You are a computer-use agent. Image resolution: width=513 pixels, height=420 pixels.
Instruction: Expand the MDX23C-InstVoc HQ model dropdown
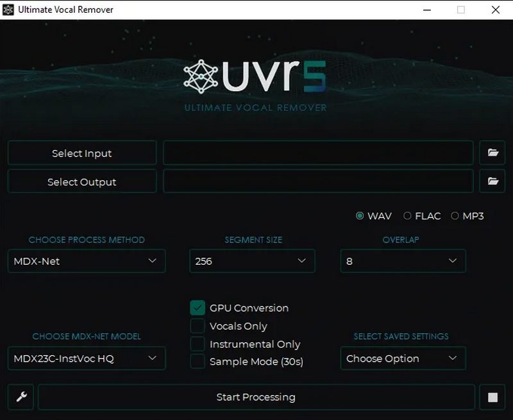tap(87, 358)
